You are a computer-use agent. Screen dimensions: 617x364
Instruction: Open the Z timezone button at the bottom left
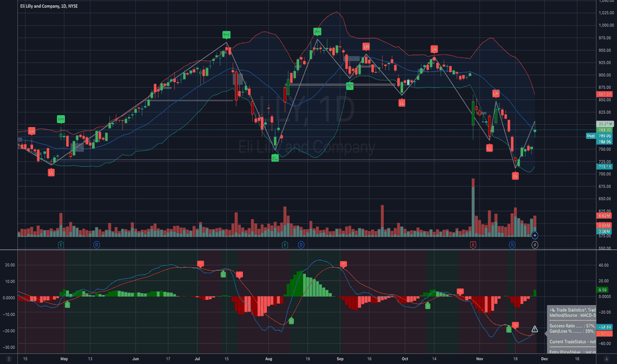9,359
